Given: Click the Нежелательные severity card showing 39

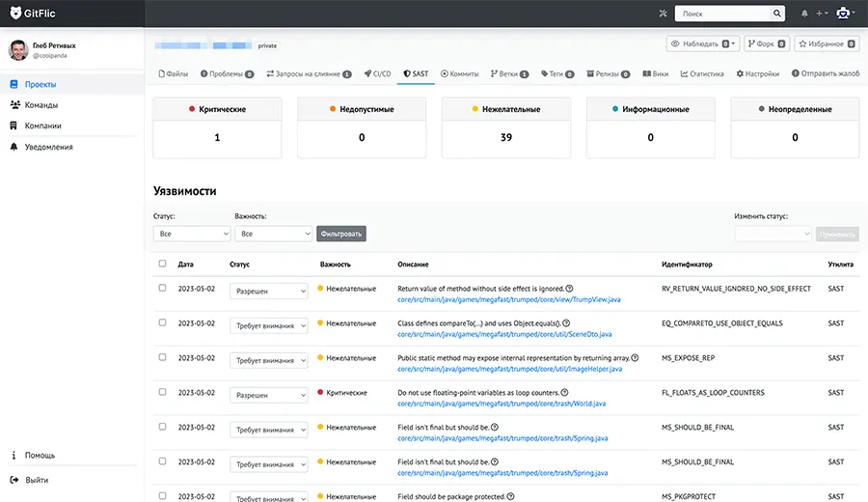Looking at the screenshot, I should (506, 128).
